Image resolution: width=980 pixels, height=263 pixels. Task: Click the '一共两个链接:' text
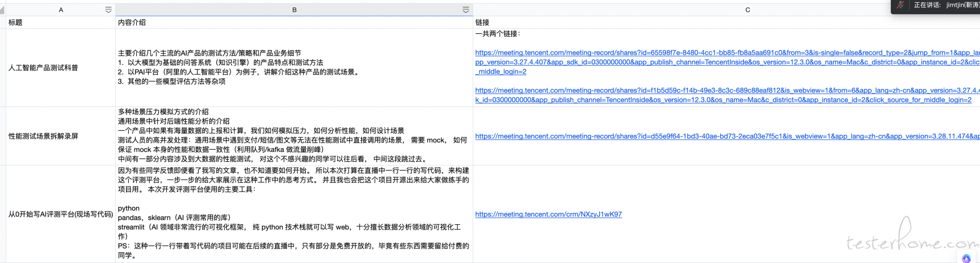(498, 34)
